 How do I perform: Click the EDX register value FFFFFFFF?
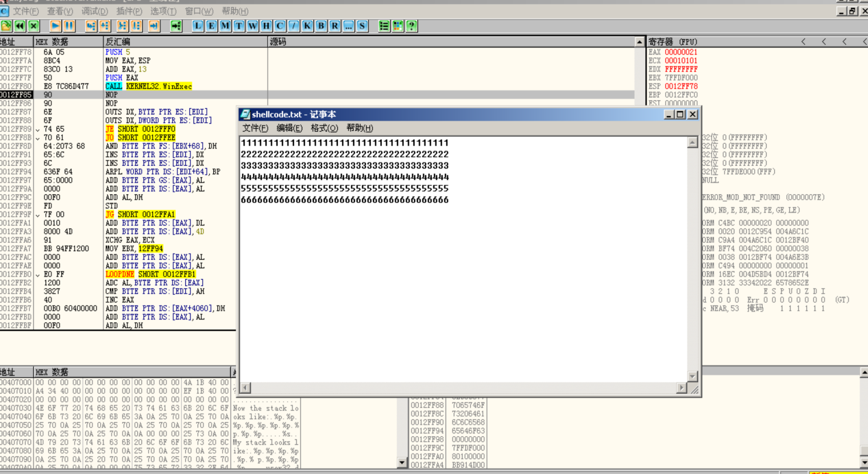[681, 69]
